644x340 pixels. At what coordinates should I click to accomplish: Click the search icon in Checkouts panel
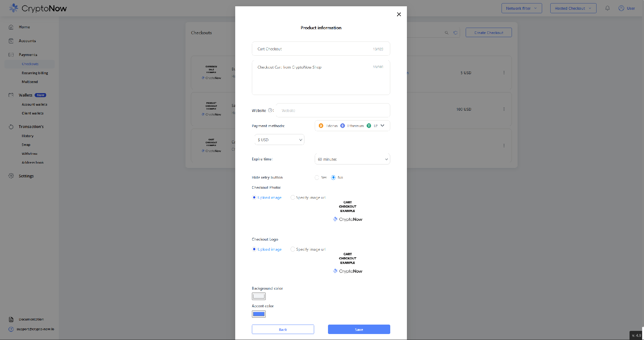447,33
